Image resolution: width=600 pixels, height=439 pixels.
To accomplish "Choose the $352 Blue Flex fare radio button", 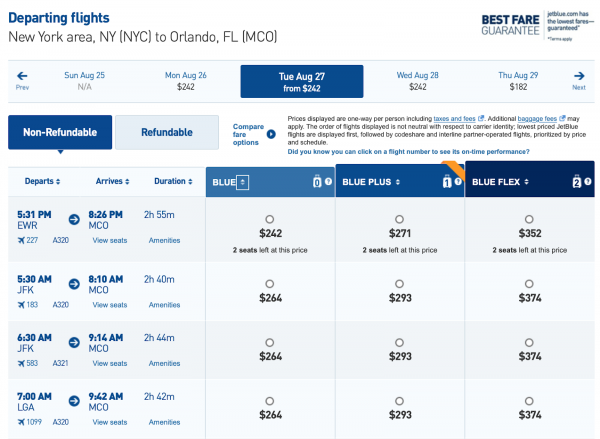I will tap(529, 219).
